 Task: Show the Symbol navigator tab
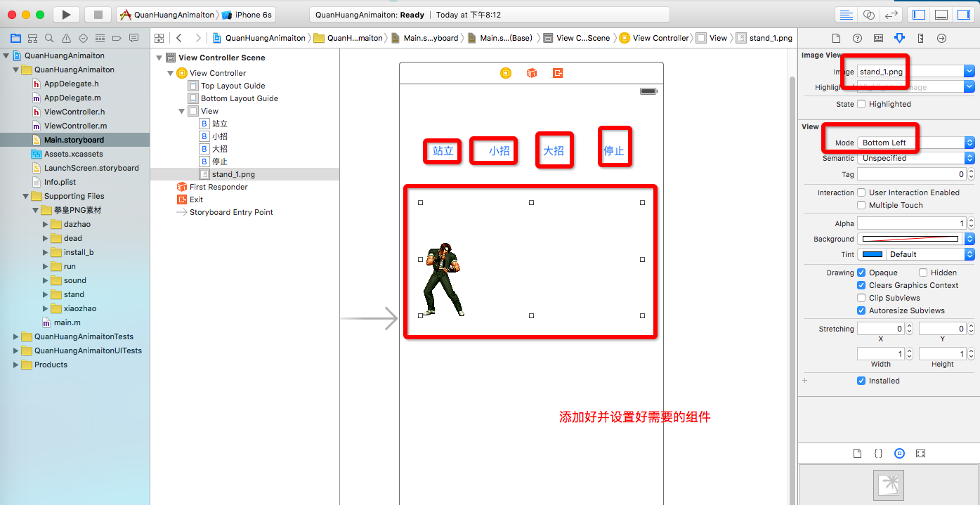[32, 38]
